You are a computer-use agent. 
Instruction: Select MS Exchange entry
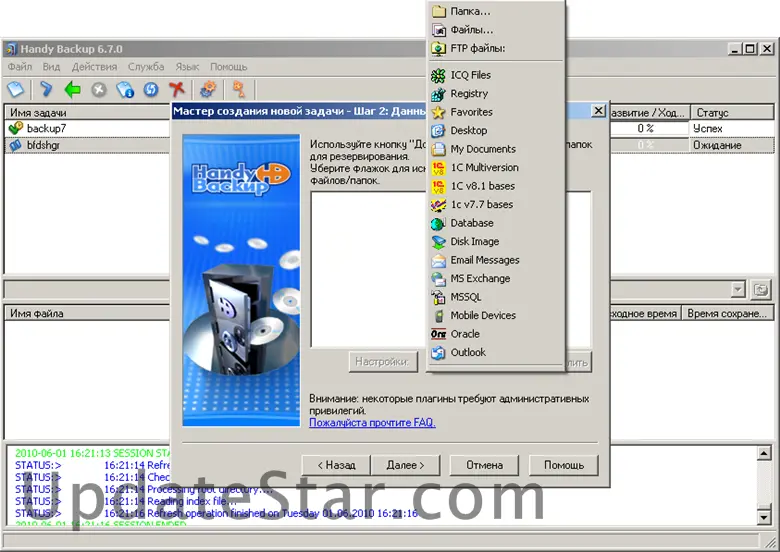pyautogui.click(x=496, y=278)
